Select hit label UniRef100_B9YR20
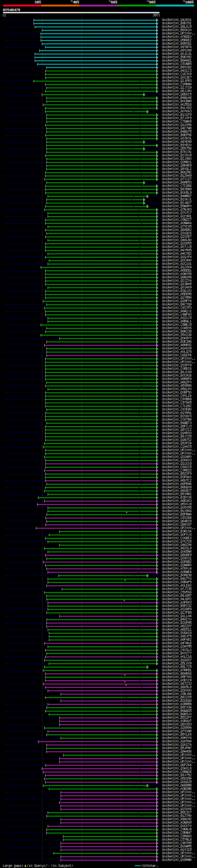This screenshot has width=197, height=868. click(177, 145)
